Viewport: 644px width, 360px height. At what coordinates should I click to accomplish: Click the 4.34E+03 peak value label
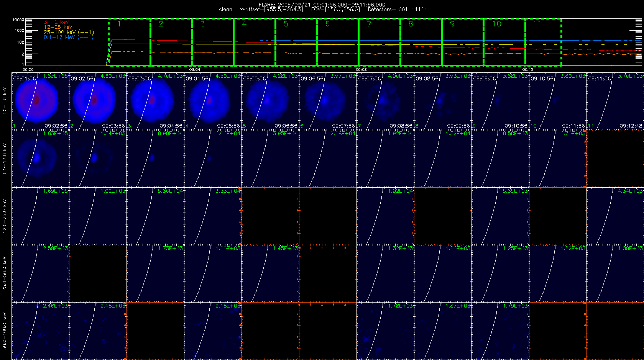631,191
